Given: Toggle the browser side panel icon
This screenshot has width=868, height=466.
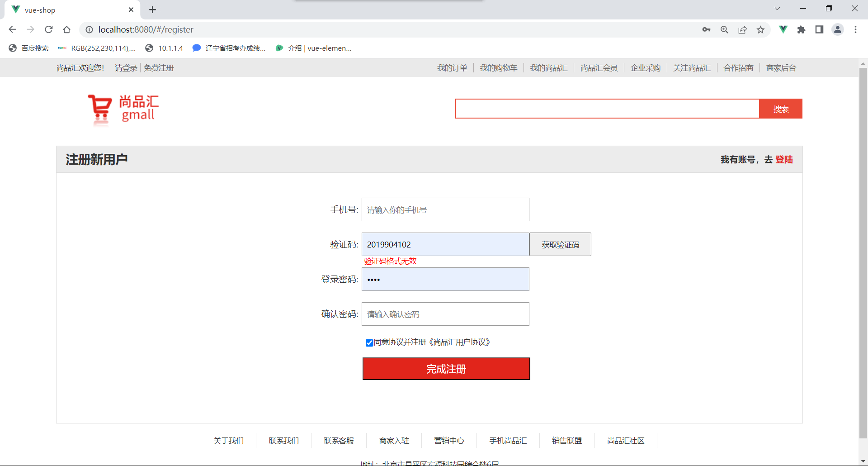Looking at the screenshot, I should pyautogui.click(x=819, y=29).
